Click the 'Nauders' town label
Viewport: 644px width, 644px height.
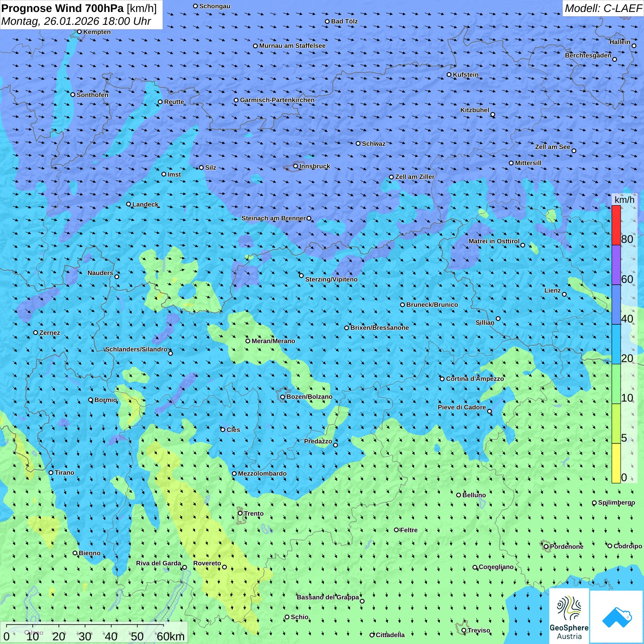click(x=100, y=273)
